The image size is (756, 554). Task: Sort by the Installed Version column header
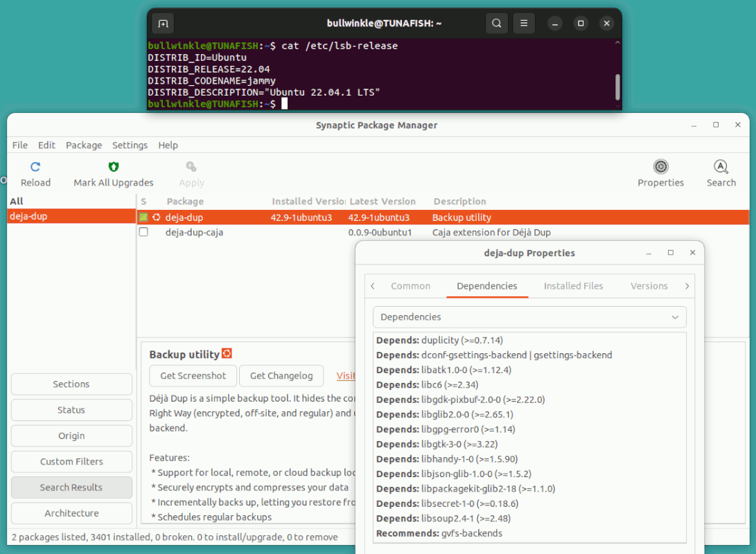[x=308, y=202]
